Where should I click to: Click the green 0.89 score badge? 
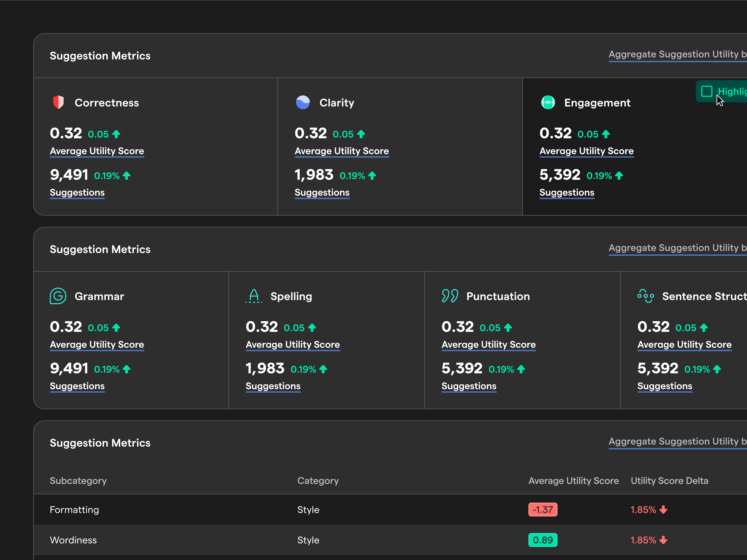[543, 540]
